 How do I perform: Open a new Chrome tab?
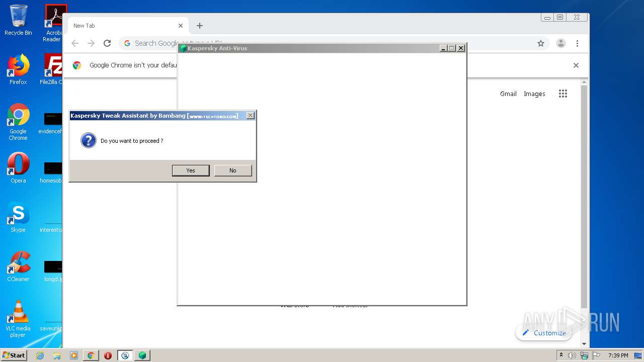click(200, 26)
